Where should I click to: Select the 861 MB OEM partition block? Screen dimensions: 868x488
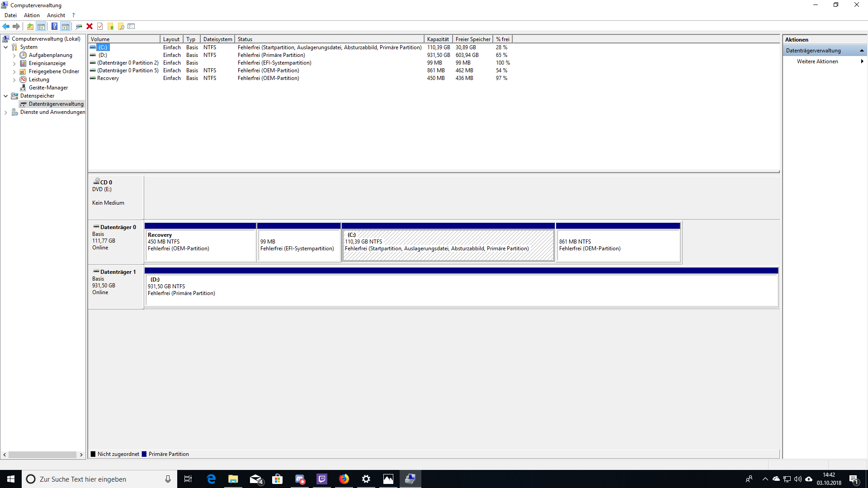(x=618, y=242)
